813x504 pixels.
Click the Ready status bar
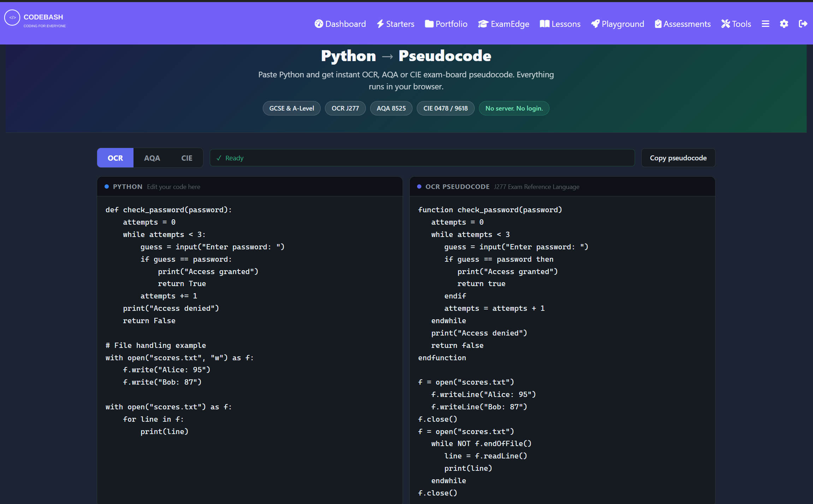422,158
